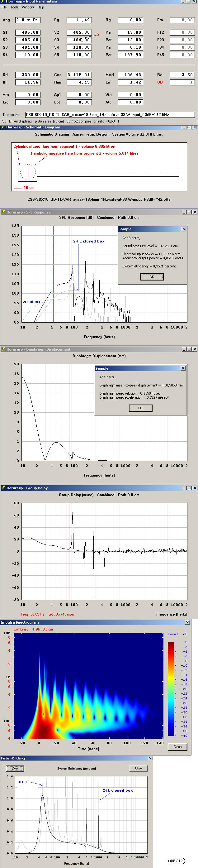This screenshot has width=198, height=868.
Task: Click the red OD label
Action: point(160,82)
